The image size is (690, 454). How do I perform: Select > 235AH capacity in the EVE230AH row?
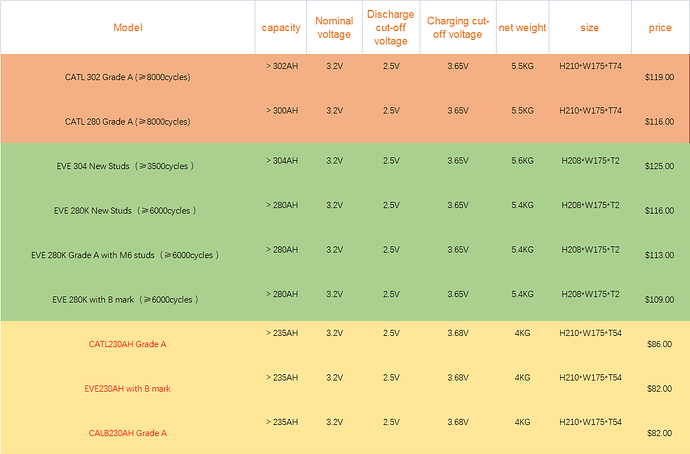[282, 377]
